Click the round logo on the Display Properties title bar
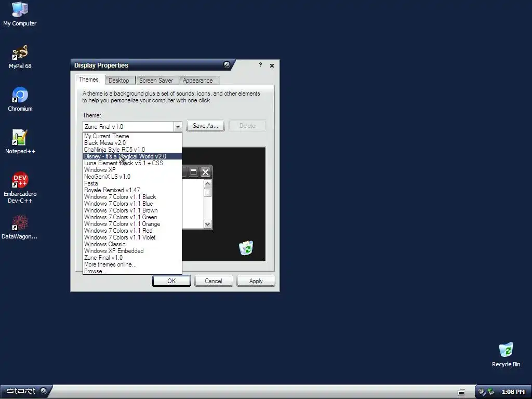 227,64
